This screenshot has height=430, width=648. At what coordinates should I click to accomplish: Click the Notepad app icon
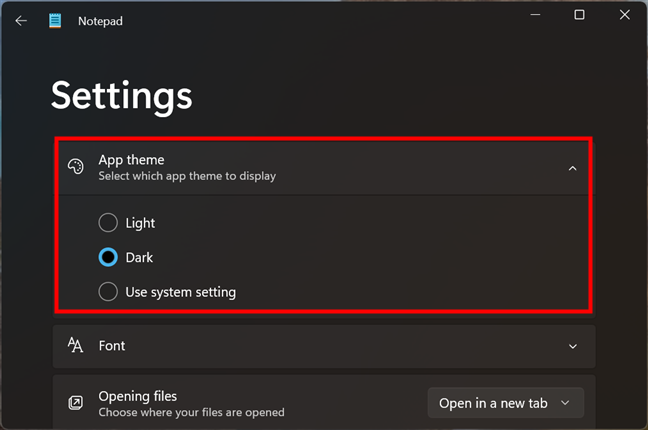(x=55, y=20)
